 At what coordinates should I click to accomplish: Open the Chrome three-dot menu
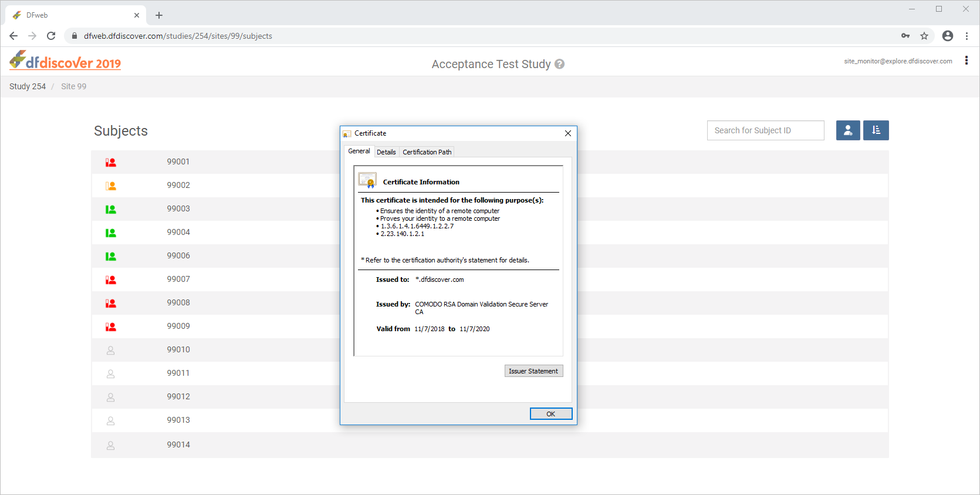pyautogui.click(x=967, y=36)
